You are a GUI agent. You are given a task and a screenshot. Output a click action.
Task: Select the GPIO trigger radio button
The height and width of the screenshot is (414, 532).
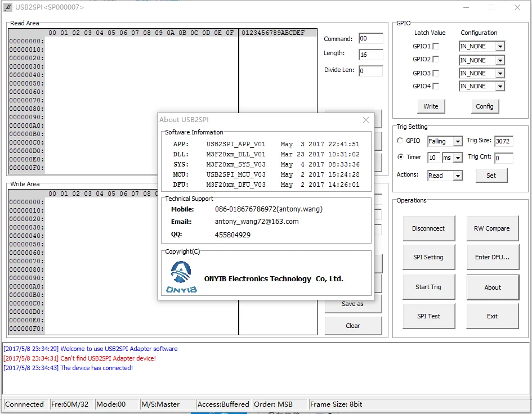[x=401, y=141]
